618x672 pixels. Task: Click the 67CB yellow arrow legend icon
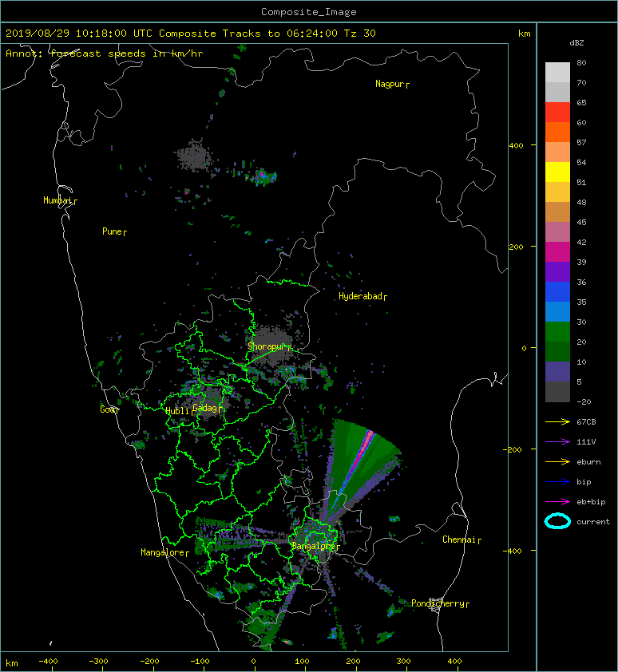[557, 421]
